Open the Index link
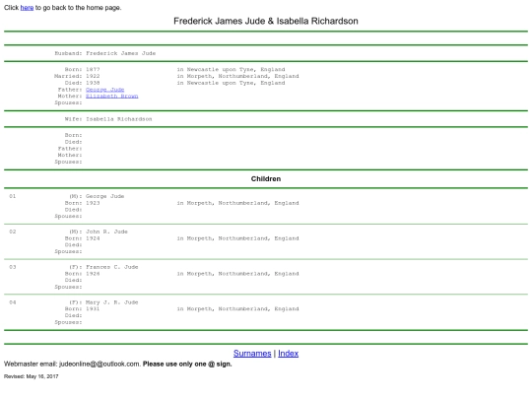The height and width of the screenshot is (399, 532). pyautogui.click(x=288, y=354)
